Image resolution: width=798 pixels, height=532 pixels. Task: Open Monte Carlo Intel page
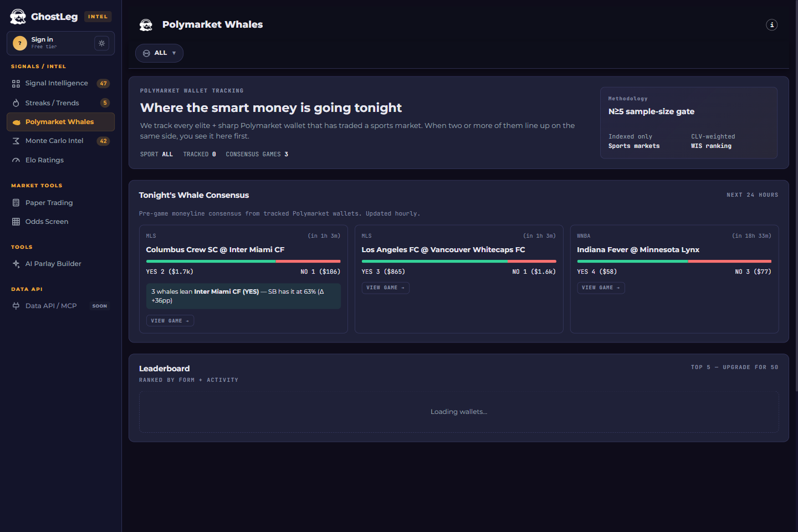tap(60, 141)
